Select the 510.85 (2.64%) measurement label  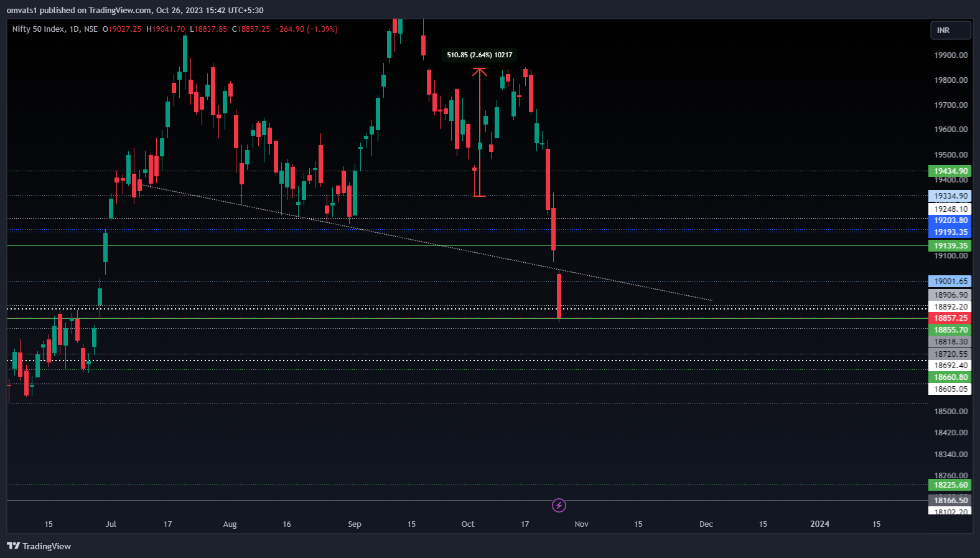pyautogui.click(x=480, y=55)
